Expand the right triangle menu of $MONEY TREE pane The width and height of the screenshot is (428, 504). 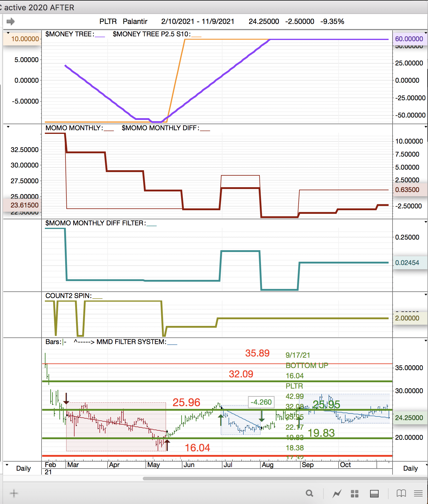pyautogui.click(x=426, y=33)
